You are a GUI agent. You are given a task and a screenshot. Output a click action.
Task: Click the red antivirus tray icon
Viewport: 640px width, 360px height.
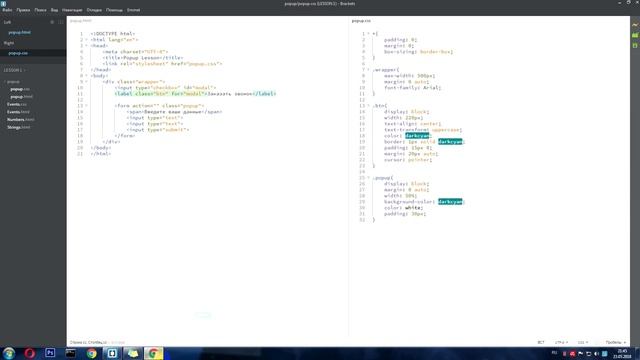click(572, 354)
